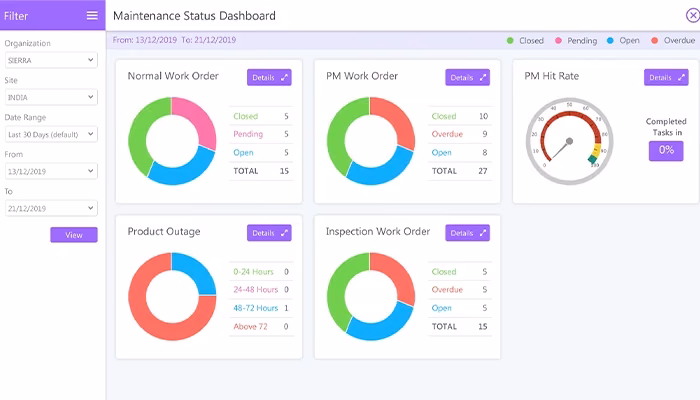
Task: Click TOTAL 27 in PM Work Order
Action: pos(460,171)
